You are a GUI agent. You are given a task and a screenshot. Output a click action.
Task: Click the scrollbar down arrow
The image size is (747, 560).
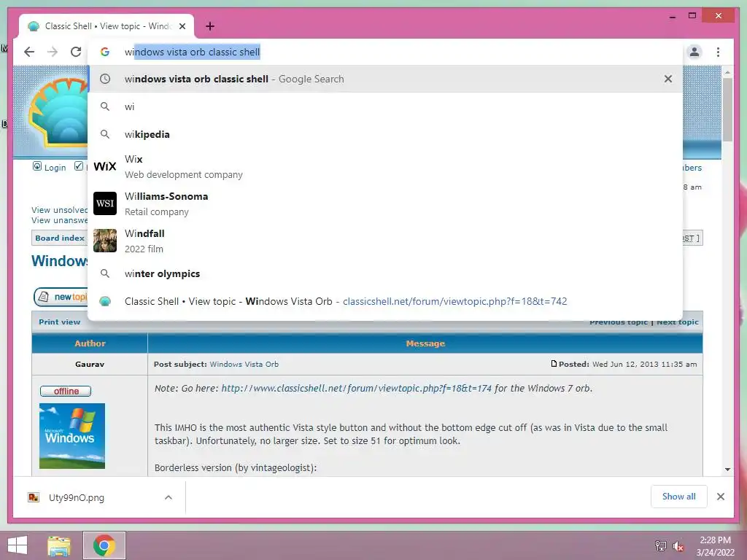(x=727, y=470)
